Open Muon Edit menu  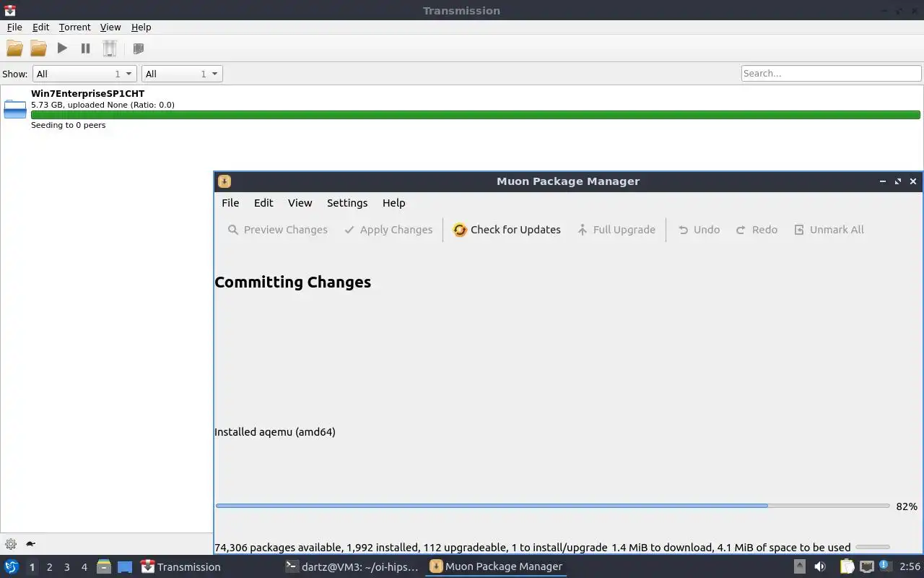[x=263, y=203]
